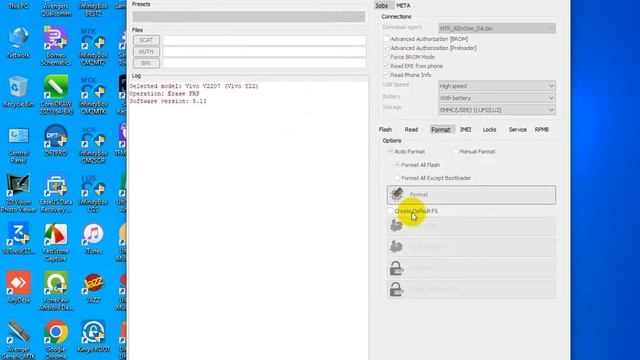Open the Locks tab
The width and height of the screenshot is (640, 360).
(x=489, y=129)
